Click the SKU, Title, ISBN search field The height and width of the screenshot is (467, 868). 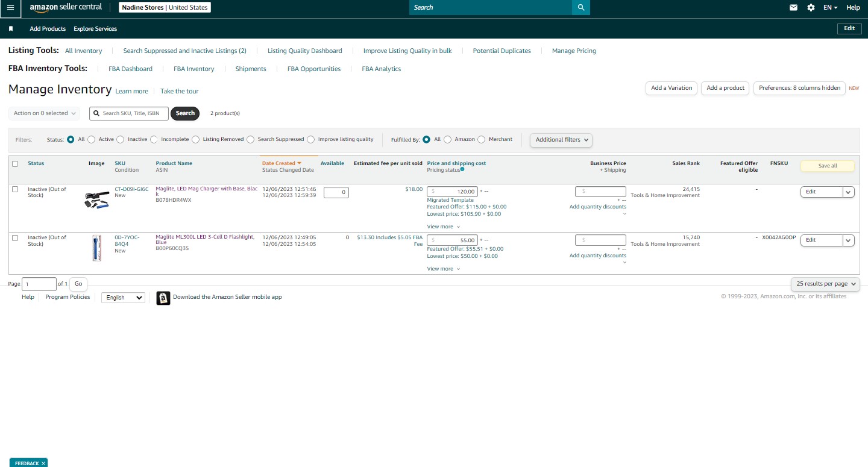129,113
